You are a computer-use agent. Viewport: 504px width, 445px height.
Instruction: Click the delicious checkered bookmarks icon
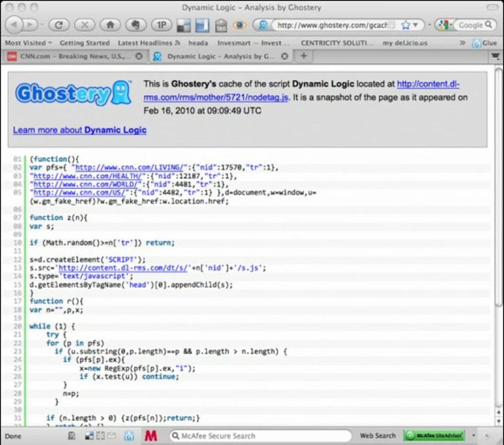point(184,25)
